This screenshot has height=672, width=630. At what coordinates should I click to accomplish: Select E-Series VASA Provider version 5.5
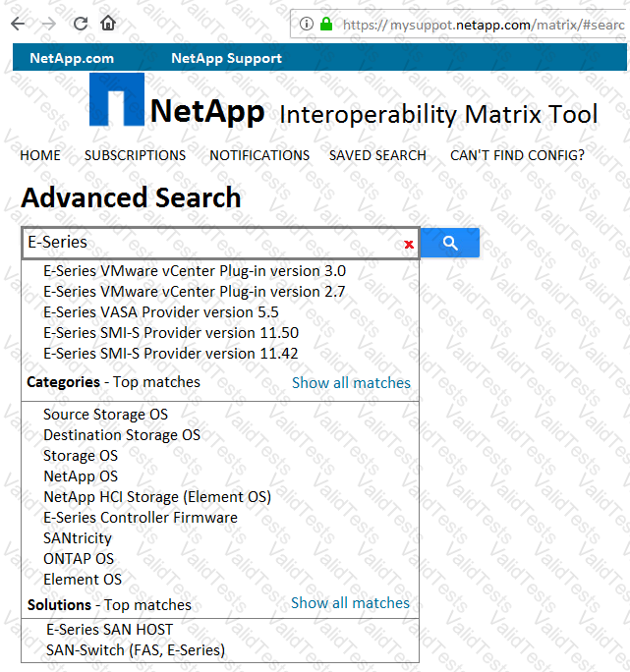(161, 312)
